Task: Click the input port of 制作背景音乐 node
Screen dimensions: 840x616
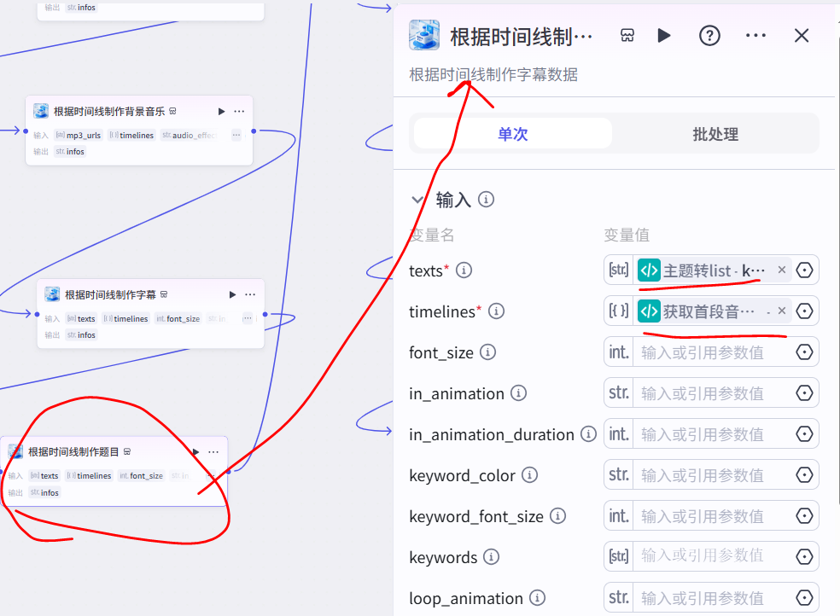Action: coord(26,131)
